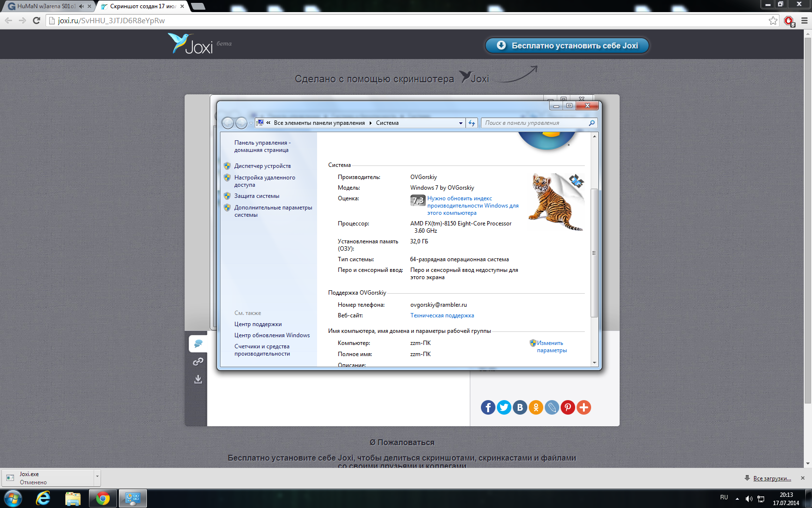This screenshot has height=508, width=812.
Task: Reload the current Joxi page
Action: pyautogui.click(x=36, y=20)
